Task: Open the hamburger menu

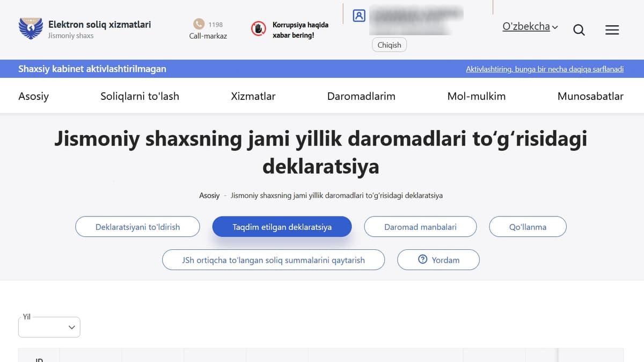Action: [x=612, y=30]
